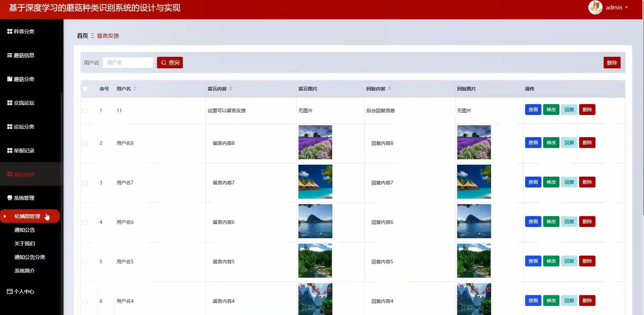Click 回复 for the user 11 row
The image size is (644, 315).
click(x=569, y=110)
